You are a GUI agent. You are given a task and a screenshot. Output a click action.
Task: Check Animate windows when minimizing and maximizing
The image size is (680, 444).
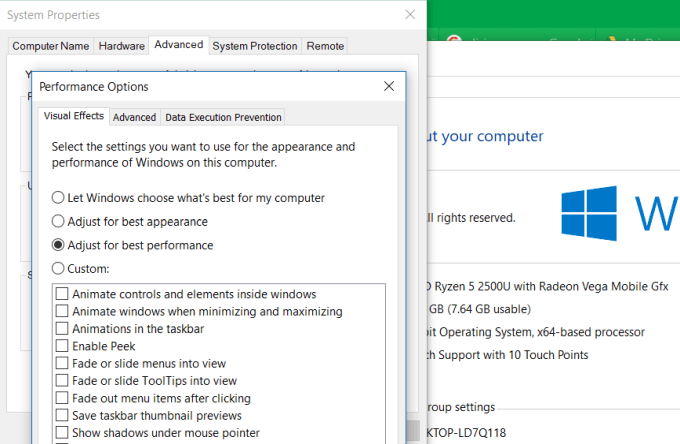[x=63, y=311]
